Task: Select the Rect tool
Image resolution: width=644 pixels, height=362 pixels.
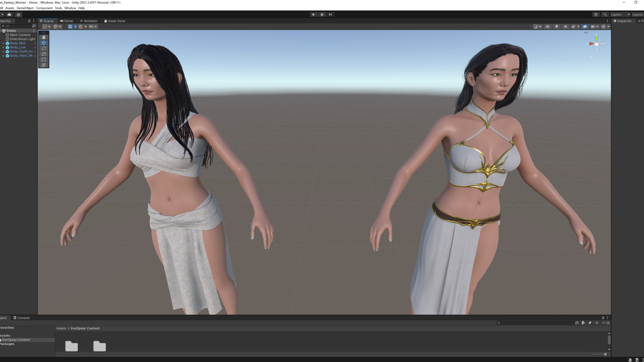Action: [x=44, y=60]
